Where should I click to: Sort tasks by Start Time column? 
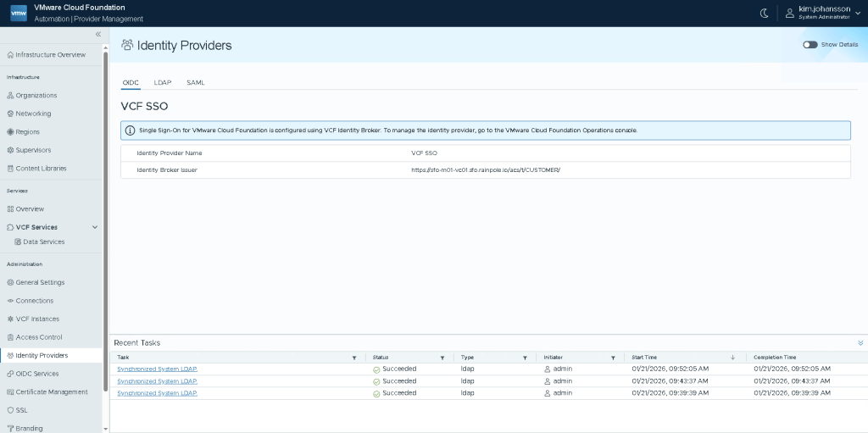pos(732,358)
